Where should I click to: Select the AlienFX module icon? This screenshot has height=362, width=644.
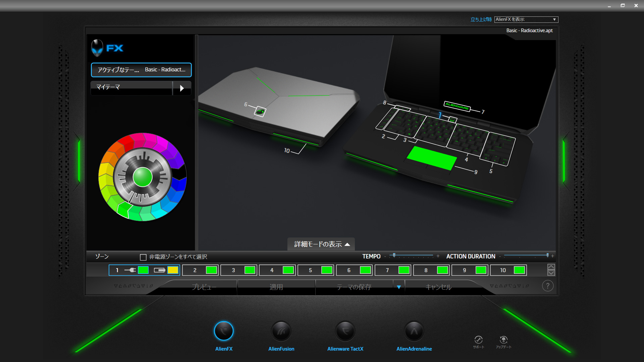(224, 331)
